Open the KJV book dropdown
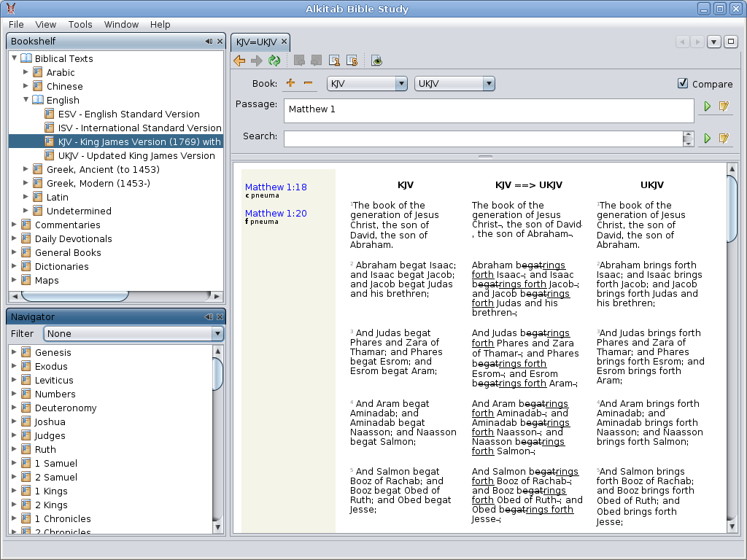The width and height of the screenshot is (747, 560). click(367, 84)
